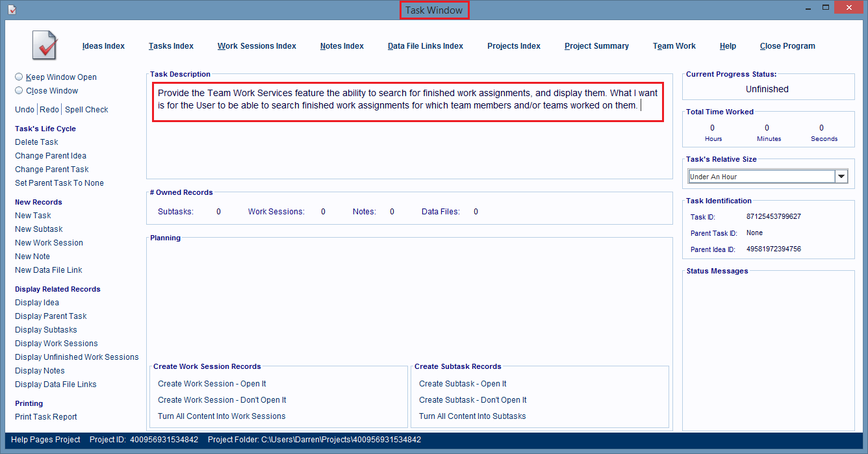Image resolution: width=868 pixels, height=454 pixels.
Task: Select the Keep Window Open radio button
Action: click(x=19, y=77)
